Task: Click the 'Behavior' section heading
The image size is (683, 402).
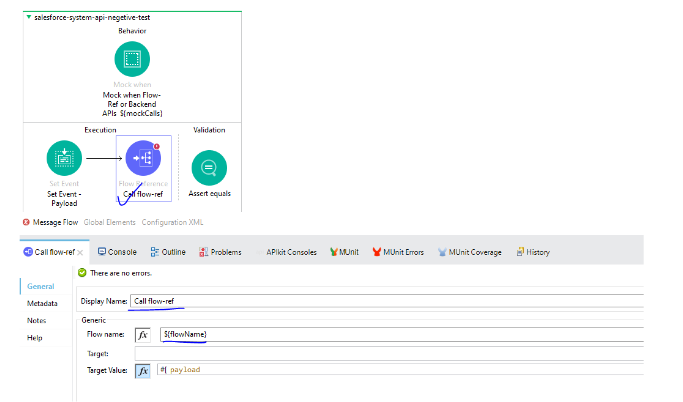Action: [132, 31]
